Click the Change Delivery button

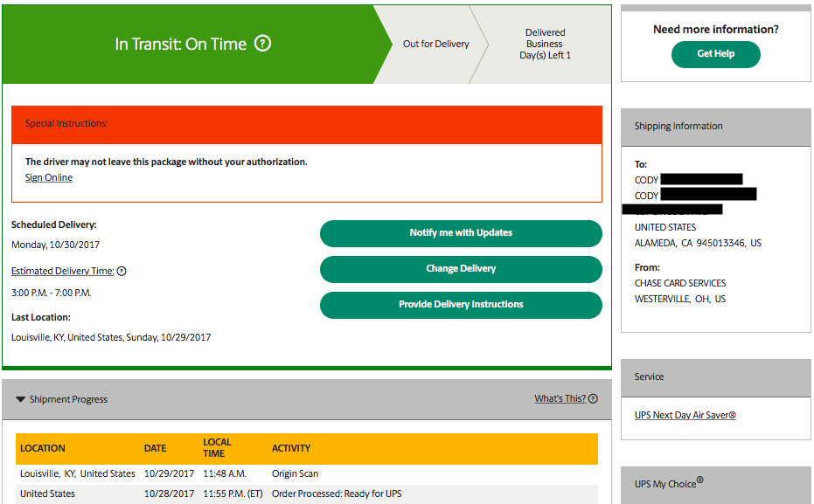[461, 269]
